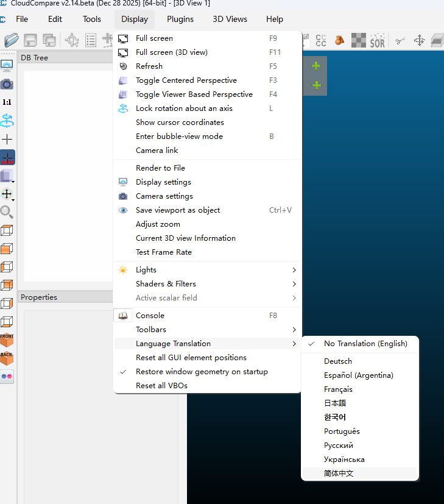The image size is (444, 504).
Task: Toggle Show cursor coordinates
Action: pyautogui.click(x=207, y=122)
